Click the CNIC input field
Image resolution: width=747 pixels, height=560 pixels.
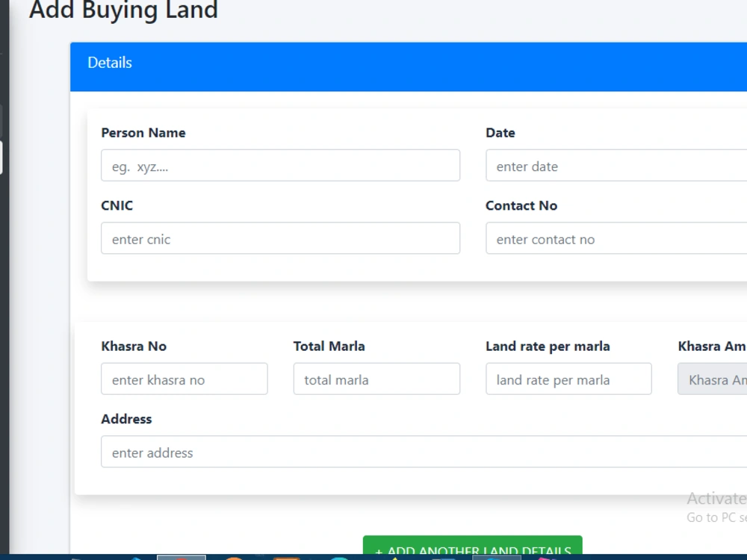click(x=280, y=239)
